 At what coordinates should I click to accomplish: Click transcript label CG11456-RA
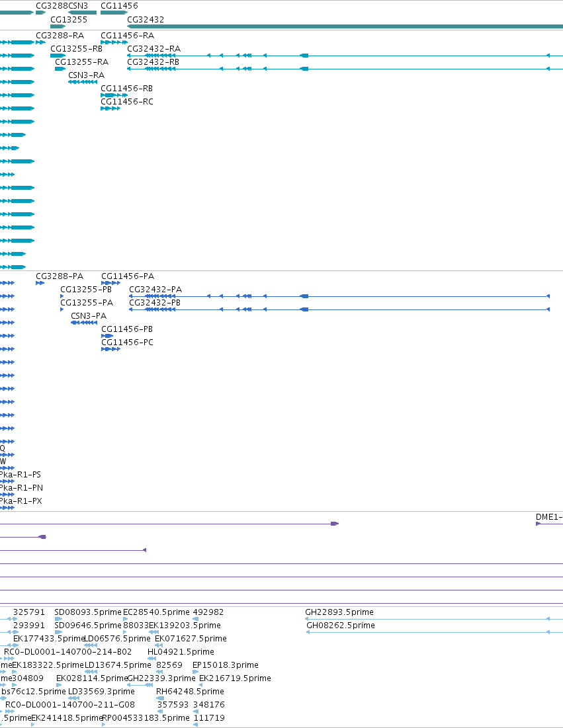coord(127,35)
